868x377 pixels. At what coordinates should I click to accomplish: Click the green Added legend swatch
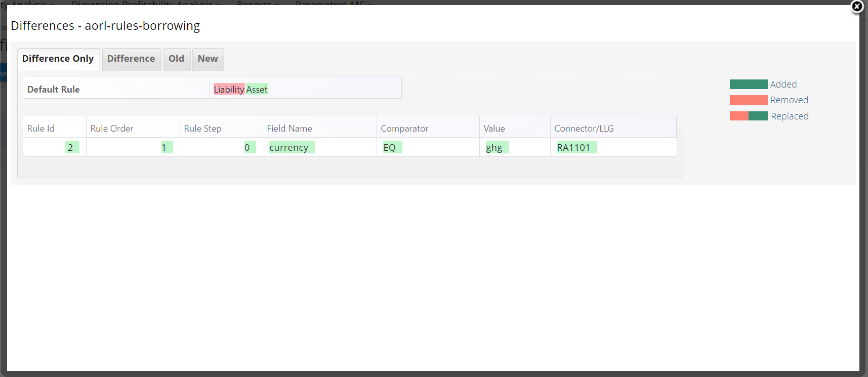(749, 84)
